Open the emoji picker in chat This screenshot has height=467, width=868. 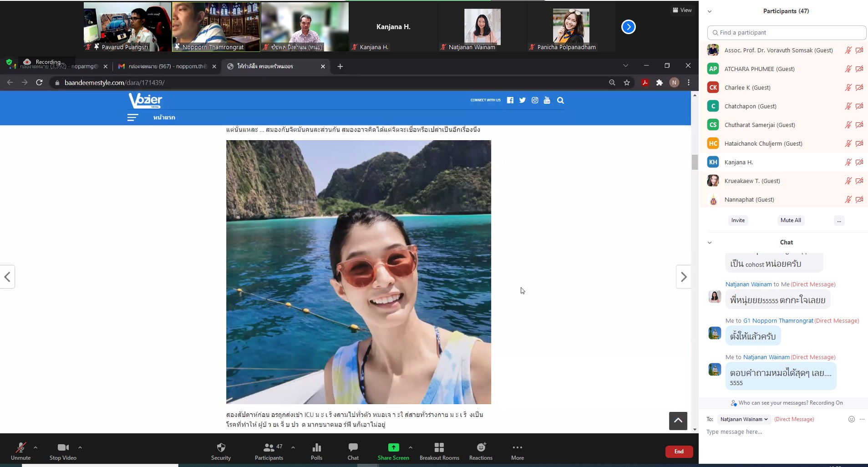click(851, 419)
